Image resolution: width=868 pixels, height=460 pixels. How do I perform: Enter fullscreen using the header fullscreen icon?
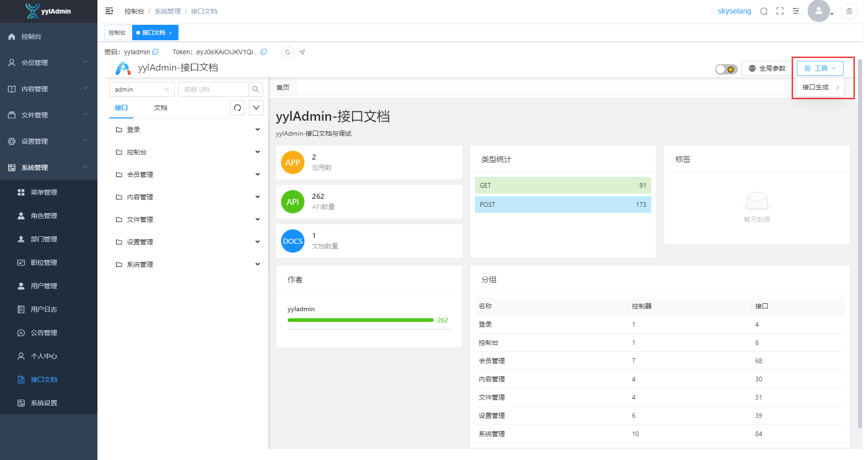tap(779, 11)
